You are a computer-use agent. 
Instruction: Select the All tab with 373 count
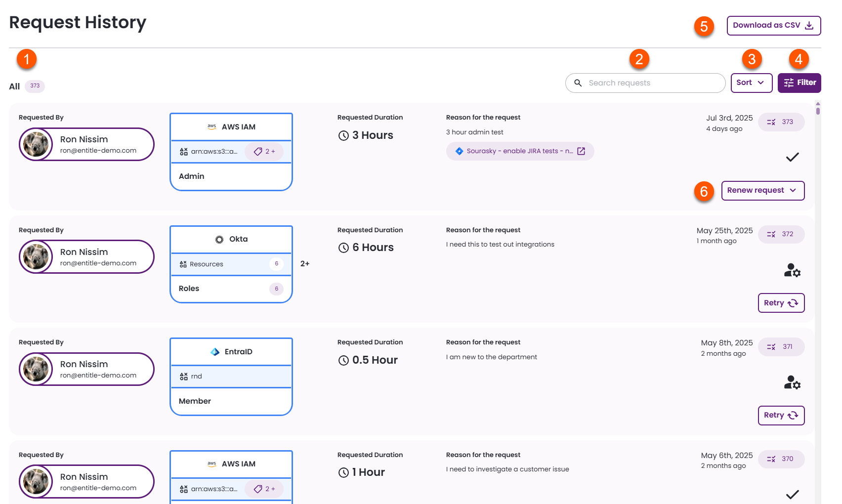click(27, 86)
